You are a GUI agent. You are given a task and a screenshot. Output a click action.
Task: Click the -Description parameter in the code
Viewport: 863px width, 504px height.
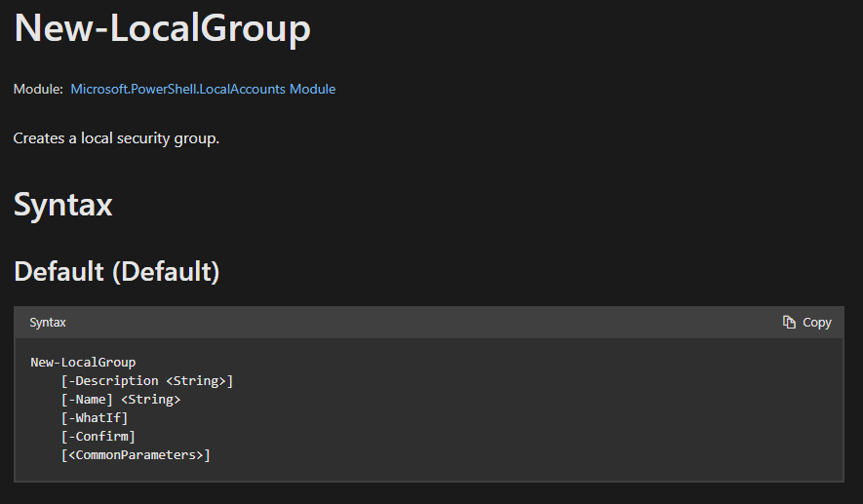(113, 381)
